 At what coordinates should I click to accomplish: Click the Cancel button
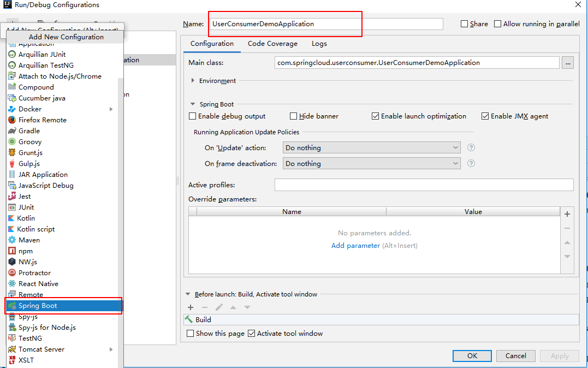point(515,355)
